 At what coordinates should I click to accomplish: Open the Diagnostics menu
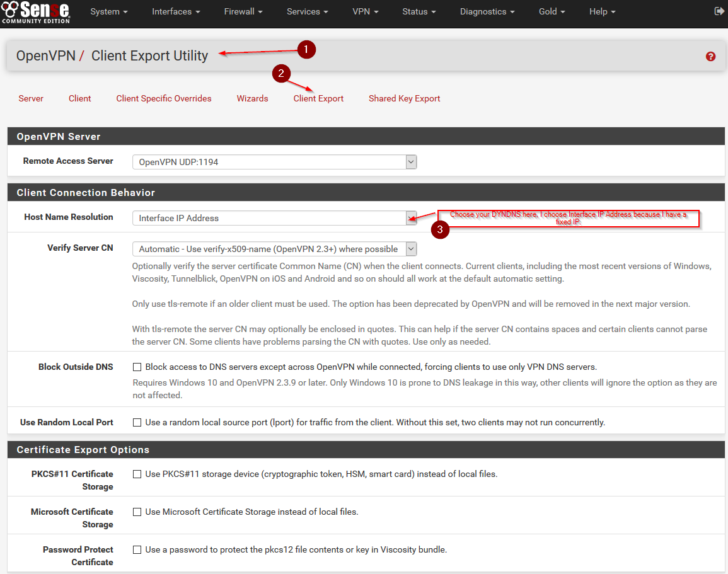[x=487, y=11]
